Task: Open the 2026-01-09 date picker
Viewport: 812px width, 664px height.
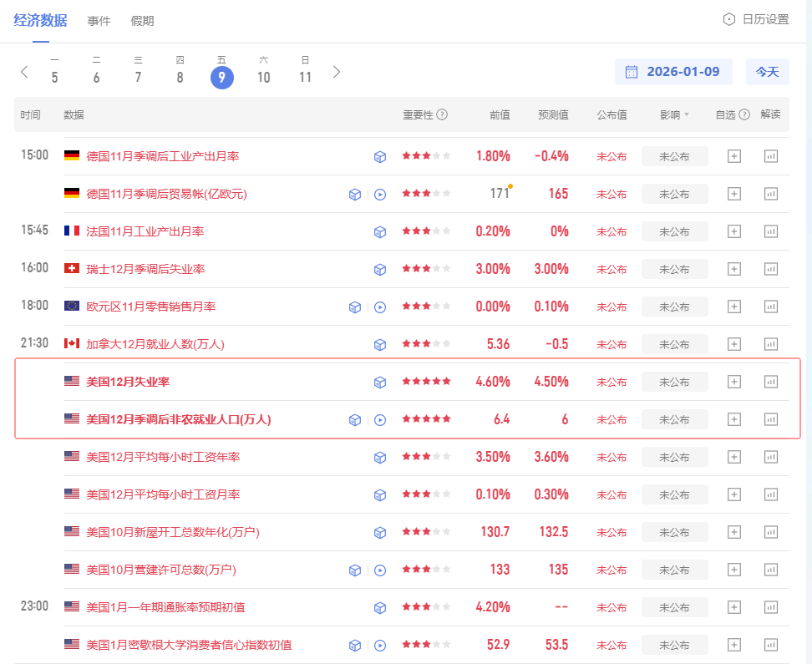Action: pos(673,72)
